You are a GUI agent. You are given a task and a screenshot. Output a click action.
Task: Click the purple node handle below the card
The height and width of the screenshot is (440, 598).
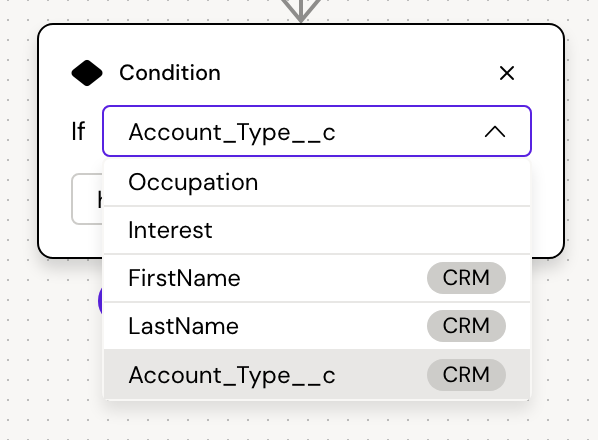[x=101, y=300]
